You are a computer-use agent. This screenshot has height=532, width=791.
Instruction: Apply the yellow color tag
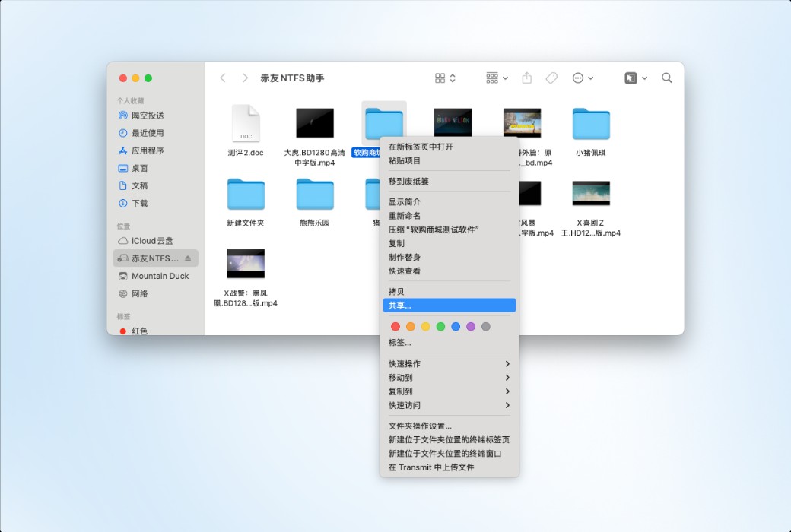point(426,327)
